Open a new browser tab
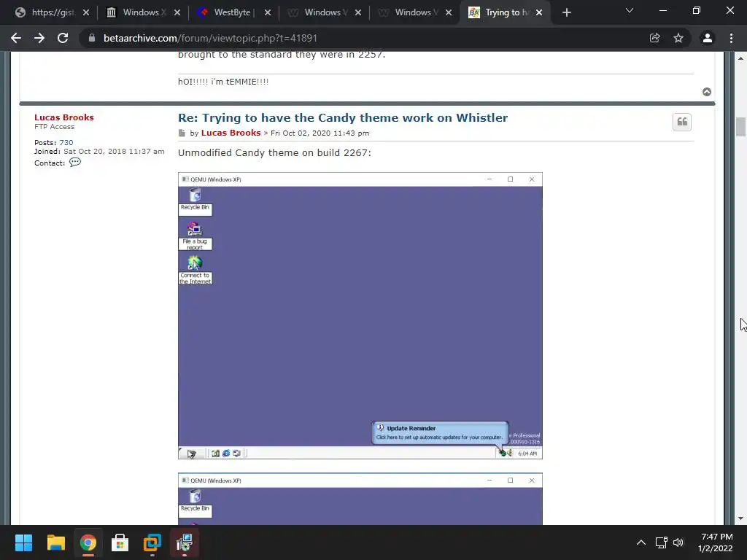The width and height of the screenshot is (747, 560). 566,13
